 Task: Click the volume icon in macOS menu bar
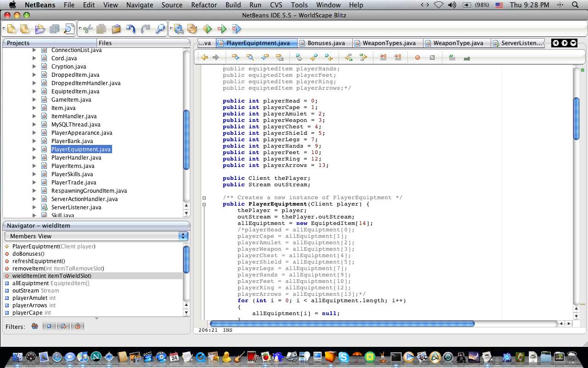click(452, 5)
